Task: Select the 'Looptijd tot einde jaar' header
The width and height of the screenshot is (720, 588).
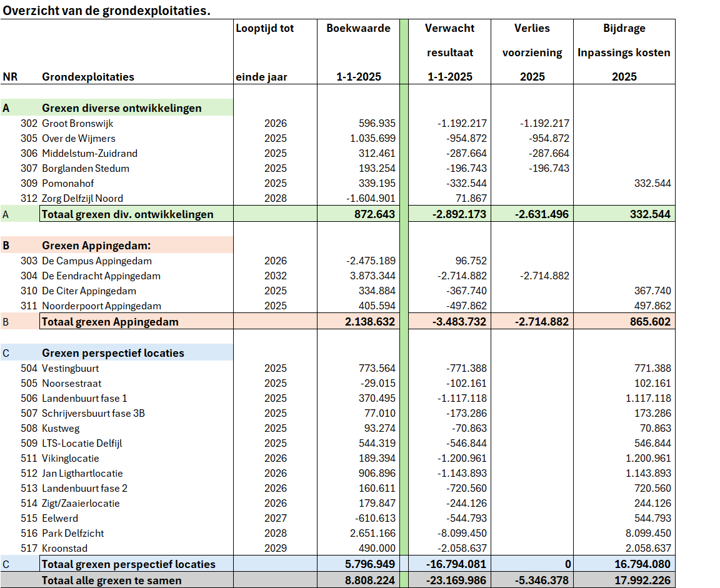Action: click(264, 52)
